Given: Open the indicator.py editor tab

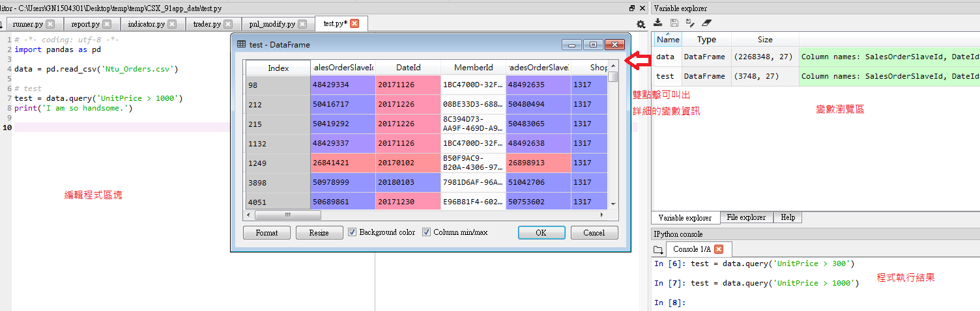Looking at the screenshot, I should pos(146,24).
